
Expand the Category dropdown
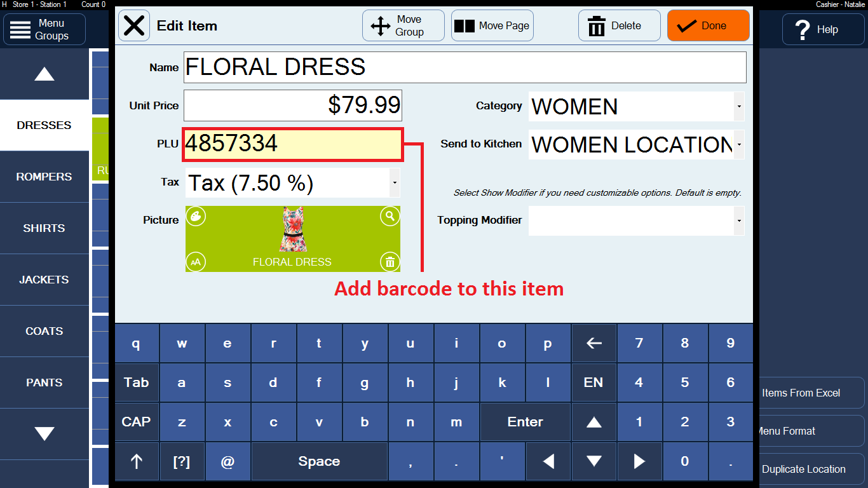(x=738, y=107)
